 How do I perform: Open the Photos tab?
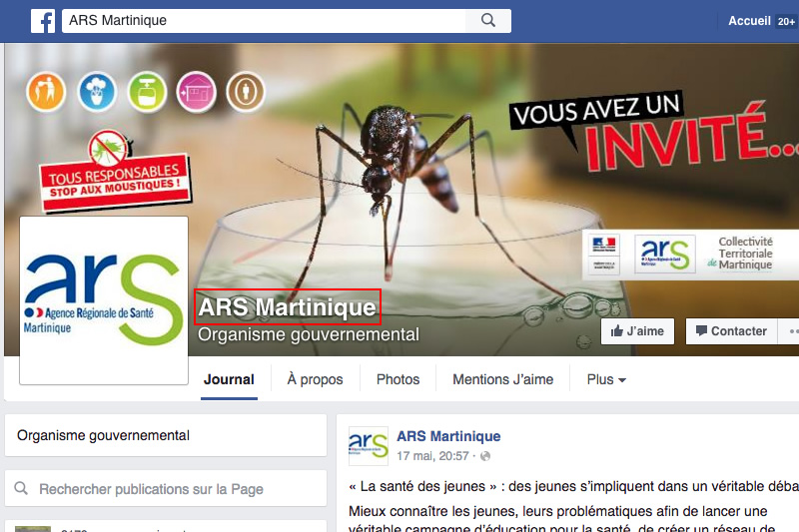click(x=398, y=379)
